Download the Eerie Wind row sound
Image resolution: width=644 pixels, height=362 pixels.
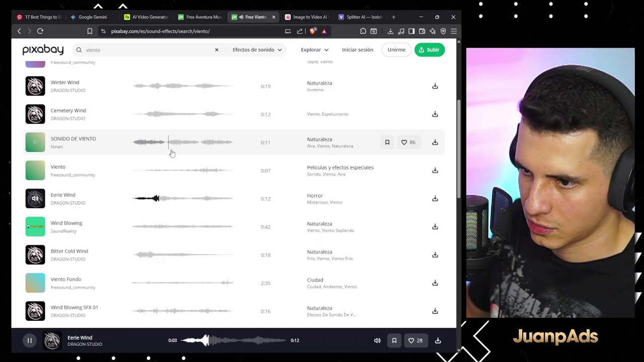[435, 199]
